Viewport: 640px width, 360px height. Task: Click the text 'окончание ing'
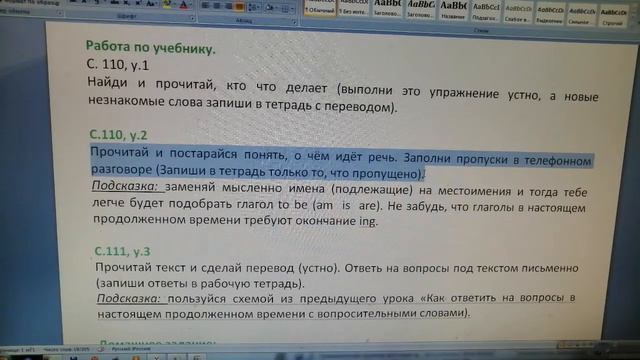pos(336,221)
